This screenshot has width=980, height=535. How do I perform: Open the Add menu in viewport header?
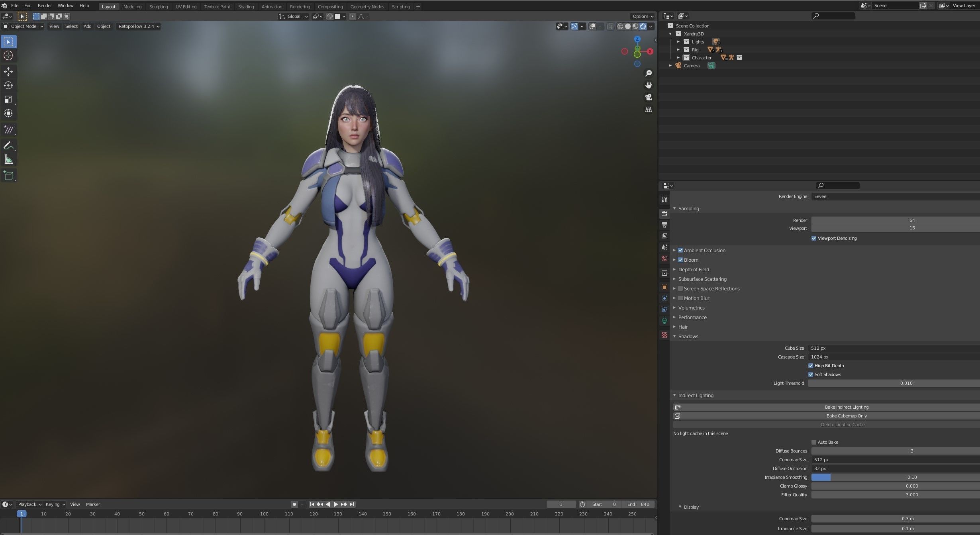click(x=87, y=26)
